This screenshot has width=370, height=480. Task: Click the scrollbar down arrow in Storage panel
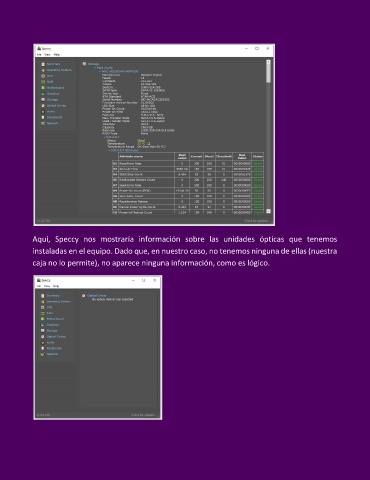268,211
